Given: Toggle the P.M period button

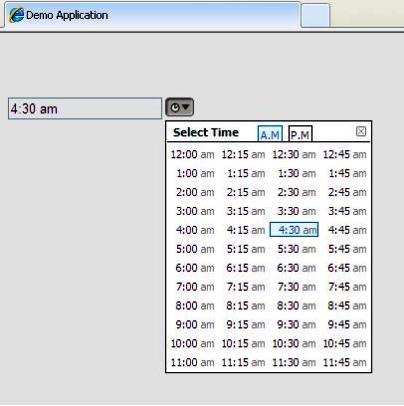Looking at the screenshot, I should coord(300,134).
